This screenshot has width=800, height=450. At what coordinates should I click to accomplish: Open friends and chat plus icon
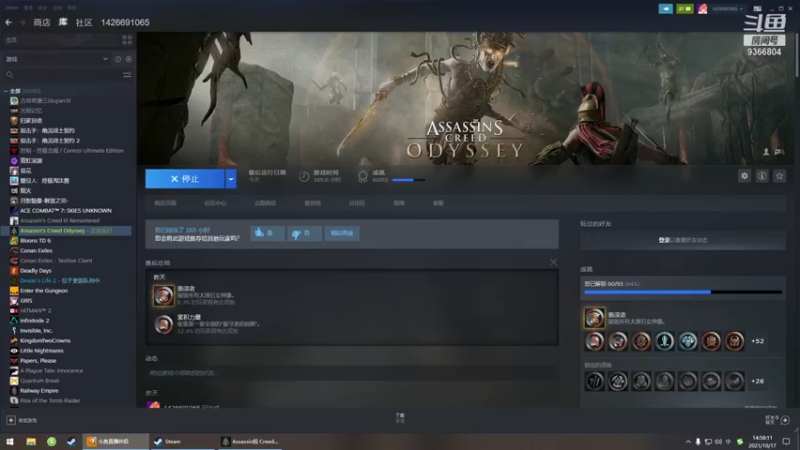pos(785,420)
